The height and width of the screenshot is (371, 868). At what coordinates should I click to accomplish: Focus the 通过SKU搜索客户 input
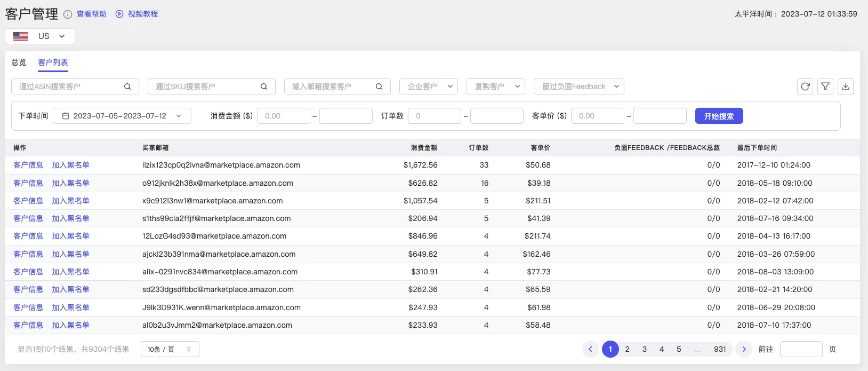pyautogui.click(x=212, y=86)
